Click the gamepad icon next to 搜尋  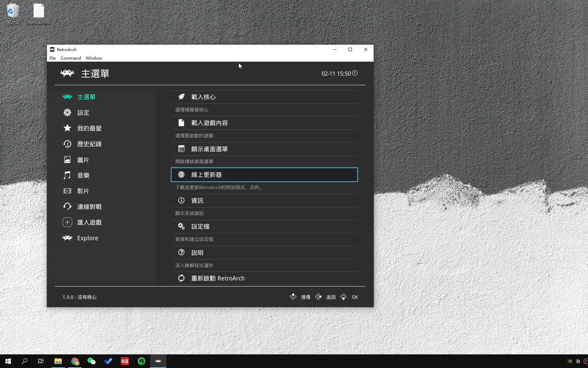293,297
